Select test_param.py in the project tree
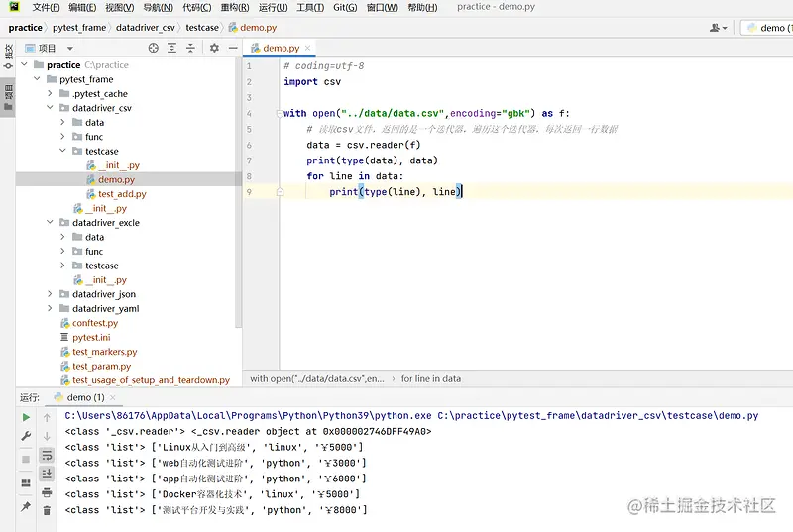This screenshot has height=532, width=793. tap(101, 366)
